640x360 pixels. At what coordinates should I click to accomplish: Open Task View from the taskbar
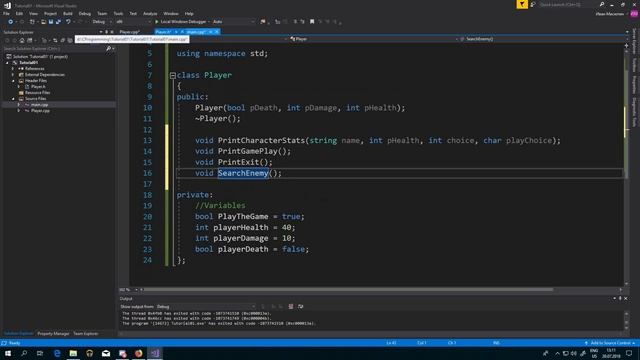pyautogui.click(x=40, y=353)
